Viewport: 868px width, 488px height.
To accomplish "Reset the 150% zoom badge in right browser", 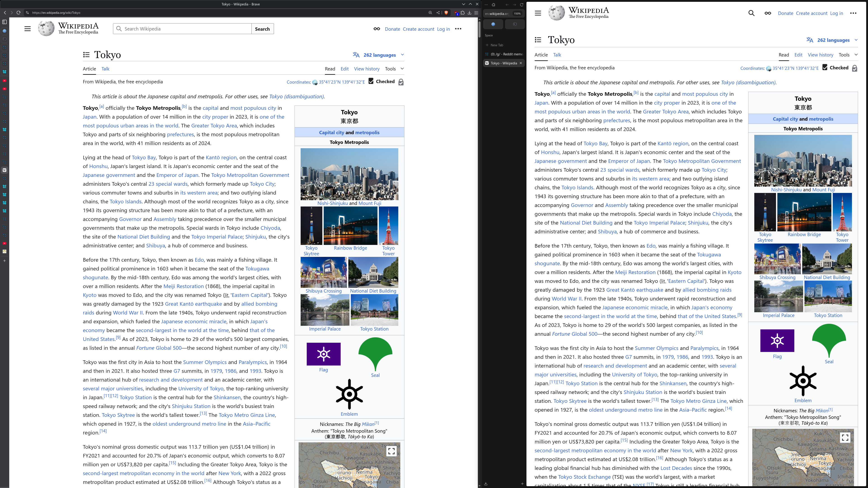I will click(x=517, y=14).
